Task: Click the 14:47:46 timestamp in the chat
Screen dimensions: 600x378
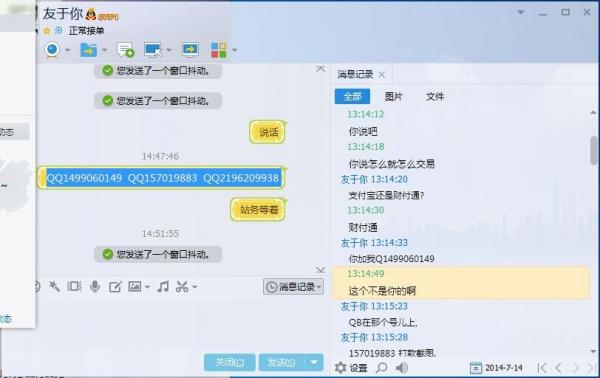Action: 160,156
